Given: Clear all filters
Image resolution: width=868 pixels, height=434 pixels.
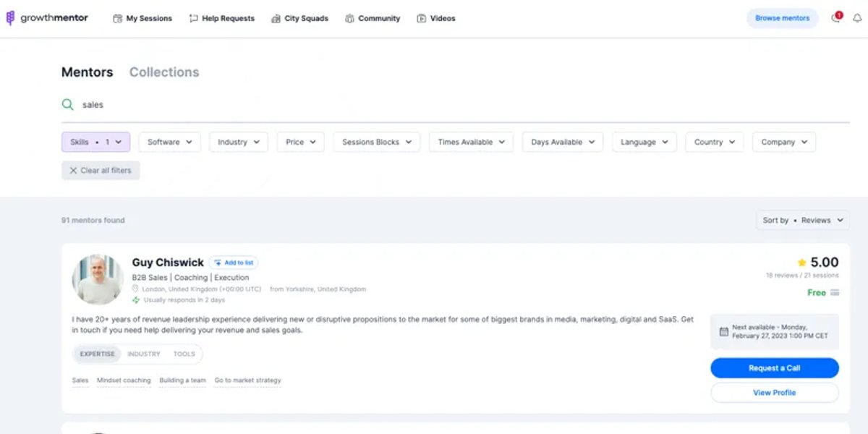Looking at the screenshot, I should [101, 171].
